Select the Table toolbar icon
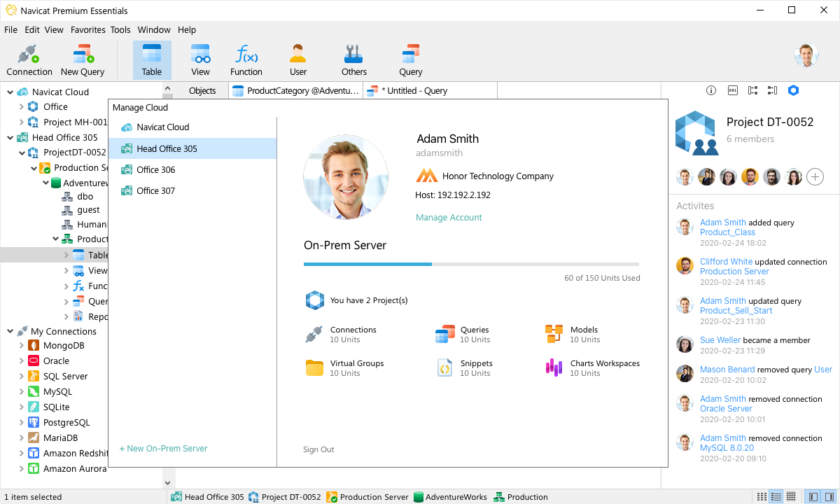Image resolution: width=840 pixels, height=504 pixels. [x=152, y=60]
